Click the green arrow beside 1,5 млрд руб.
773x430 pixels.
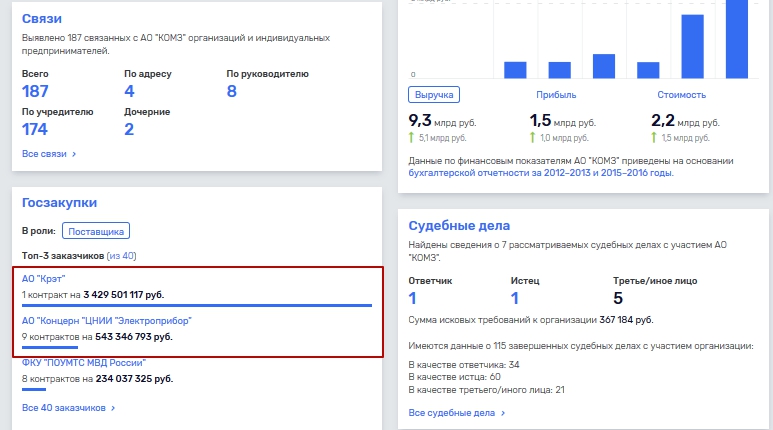[x=654, y=138]
